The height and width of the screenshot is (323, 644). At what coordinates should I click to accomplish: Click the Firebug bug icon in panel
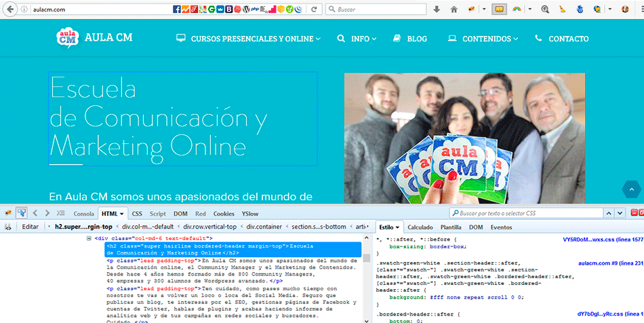[8, 213]
